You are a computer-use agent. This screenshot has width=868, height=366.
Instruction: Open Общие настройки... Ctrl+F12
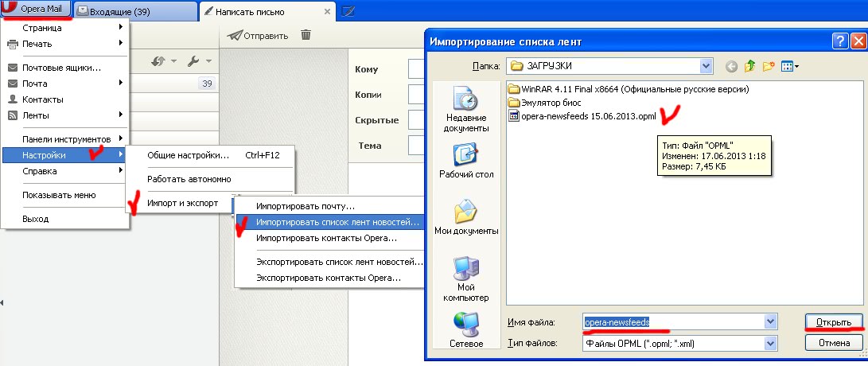[210, 156]
